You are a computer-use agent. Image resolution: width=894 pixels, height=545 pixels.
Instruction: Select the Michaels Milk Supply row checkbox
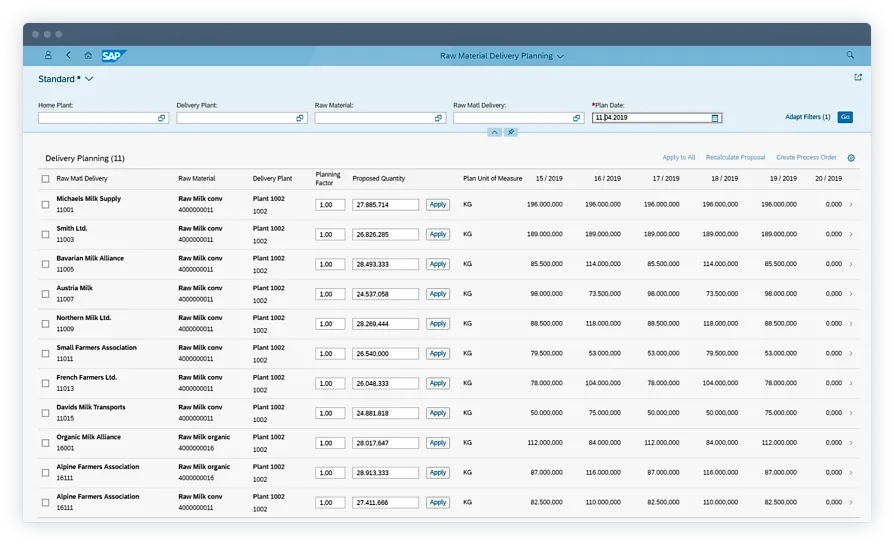46,205
